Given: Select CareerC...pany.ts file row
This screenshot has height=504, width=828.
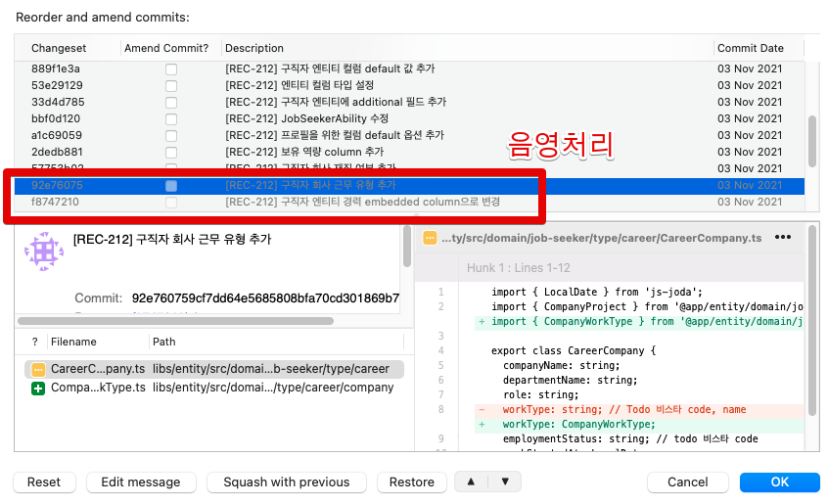Looking at the screenshot, I should pos(214,369).
